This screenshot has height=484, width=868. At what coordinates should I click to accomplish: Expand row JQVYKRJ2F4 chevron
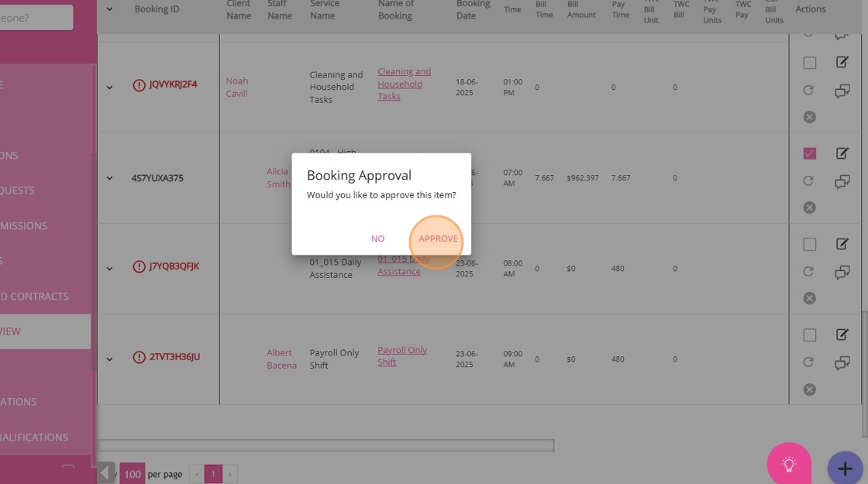[109, 87]
